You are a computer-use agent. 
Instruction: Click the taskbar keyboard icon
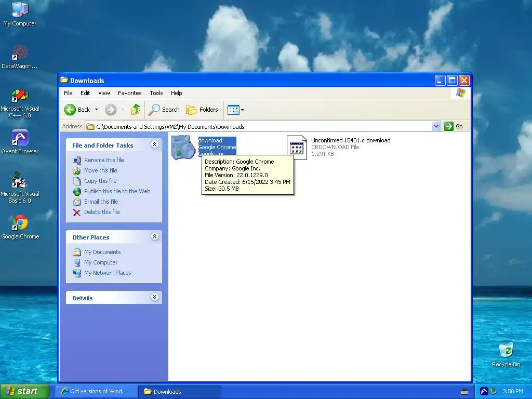(464, 392)
